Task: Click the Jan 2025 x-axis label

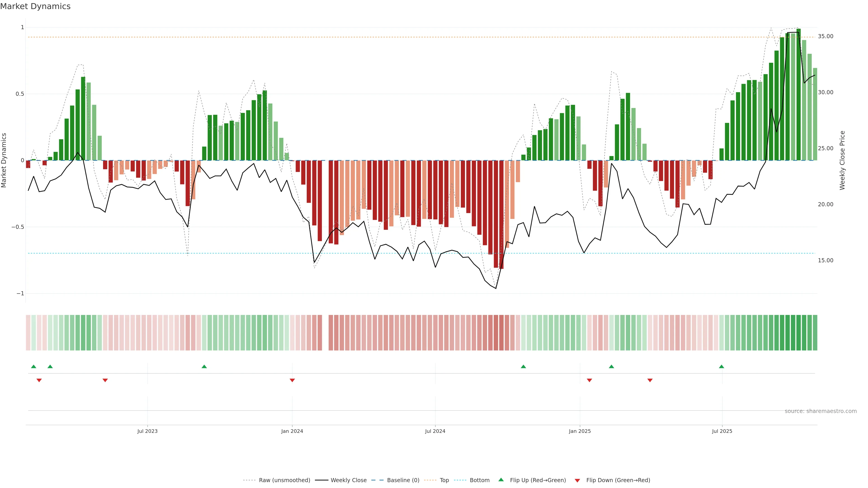Action: pos(580,431)
